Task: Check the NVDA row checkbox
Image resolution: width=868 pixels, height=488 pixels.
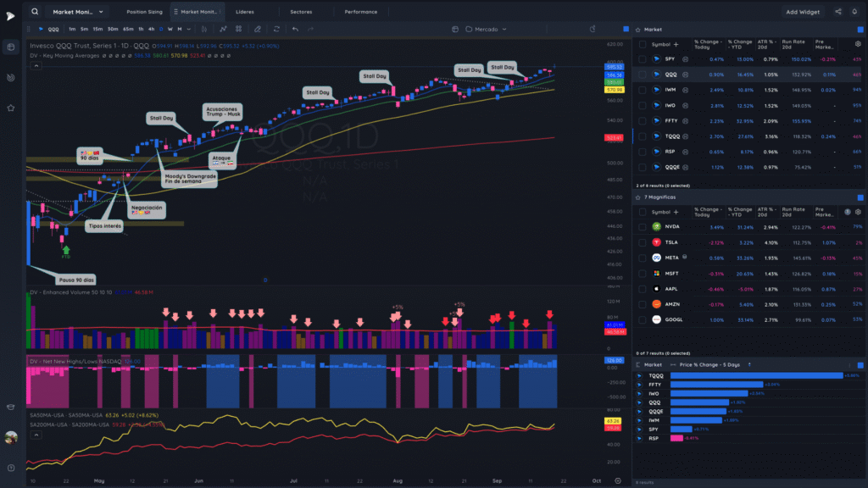Action: pos(643,227)
